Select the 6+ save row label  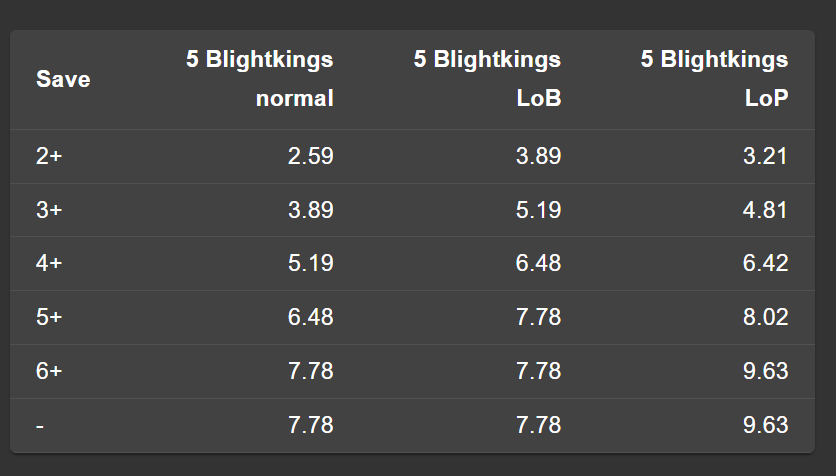(48, 371)
